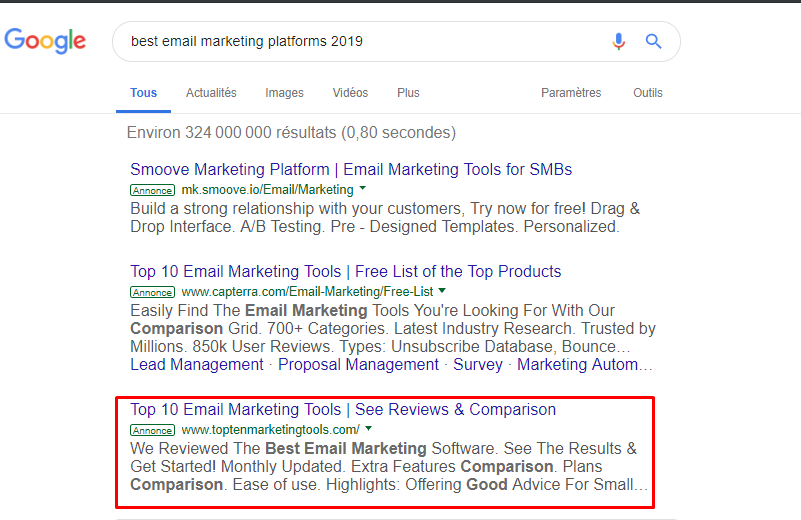Image resolution: width=801 pixels, height=520 pixels.
Task: Open Paramètres menu
Action: (x=571, y=93)
